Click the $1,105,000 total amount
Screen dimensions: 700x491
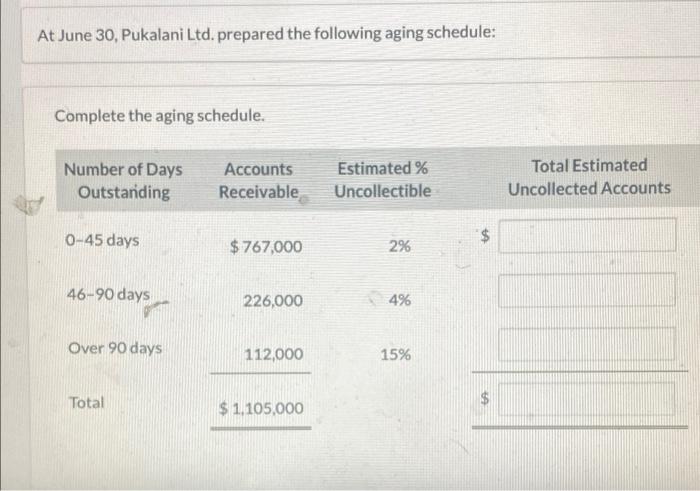261,408
